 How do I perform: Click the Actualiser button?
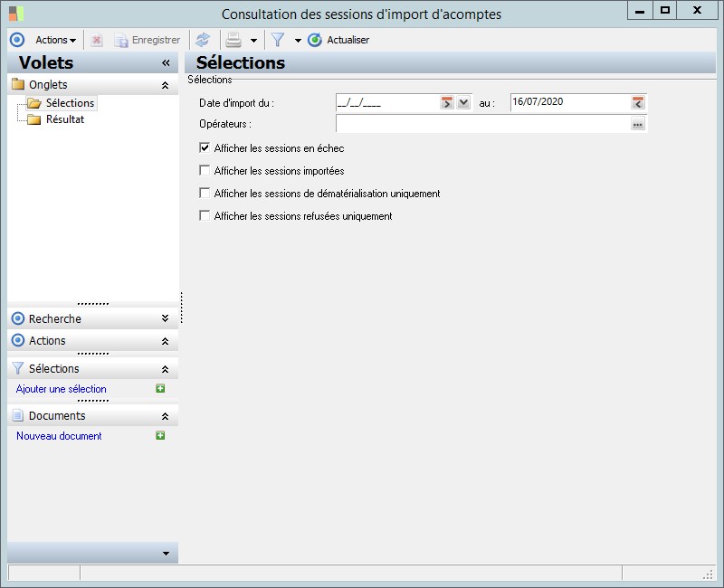click(338, 40)
